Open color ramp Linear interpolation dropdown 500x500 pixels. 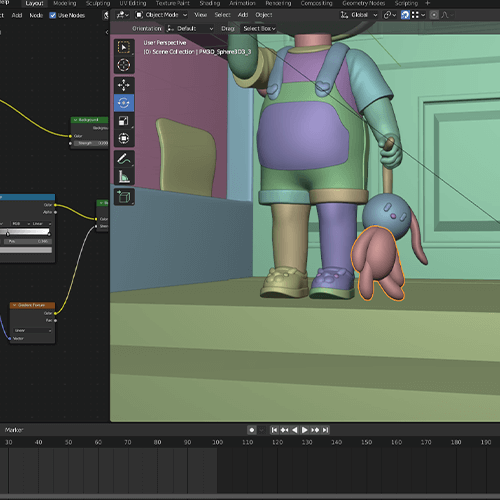(x=41, y=223)
